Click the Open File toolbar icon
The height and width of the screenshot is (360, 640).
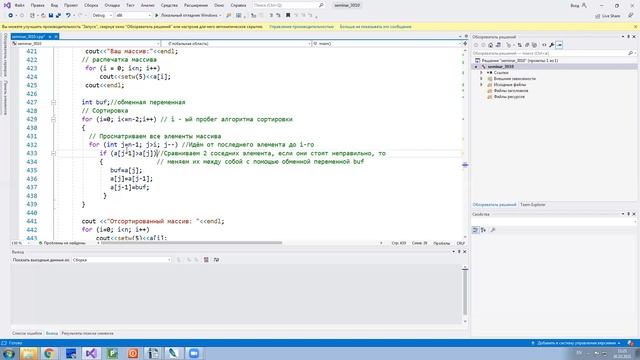[43, 16]
